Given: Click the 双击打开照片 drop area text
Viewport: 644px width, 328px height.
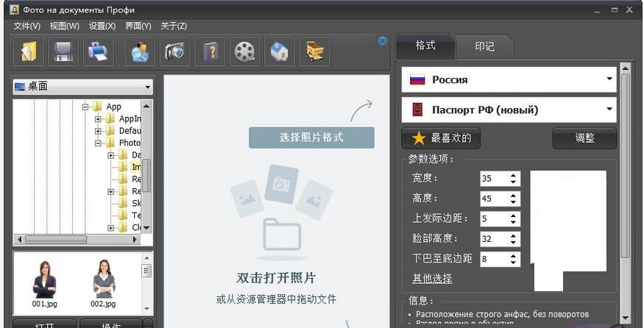Looking at the screenshot, I should (276, 278).
